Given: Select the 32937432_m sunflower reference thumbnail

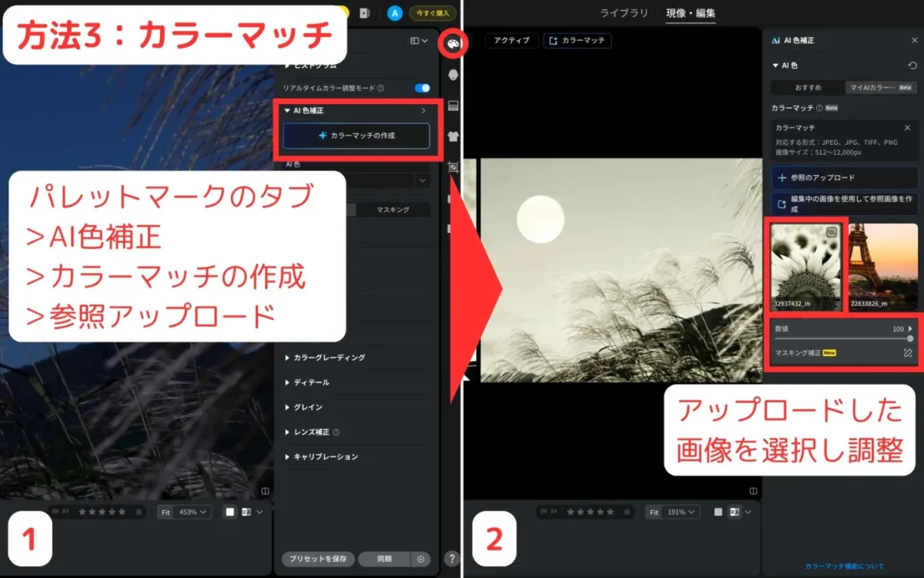Looking at the screenshot, I should [806, 267].
